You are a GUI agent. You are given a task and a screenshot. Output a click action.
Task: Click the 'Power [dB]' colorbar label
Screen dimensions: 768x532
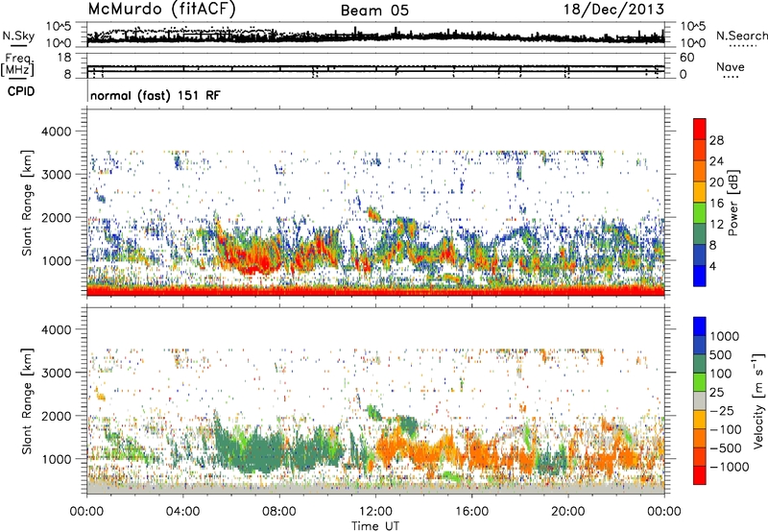[733, 203]
